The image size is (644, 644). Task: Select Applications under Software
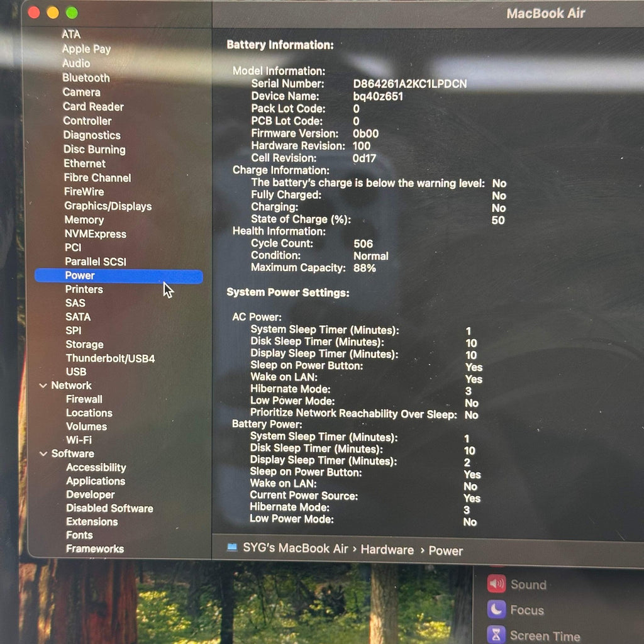(96, 481)
